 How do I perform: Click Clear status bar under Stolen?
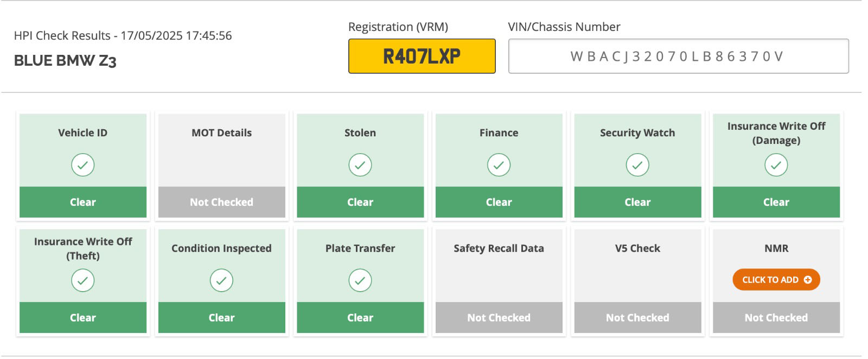[360, 202]
